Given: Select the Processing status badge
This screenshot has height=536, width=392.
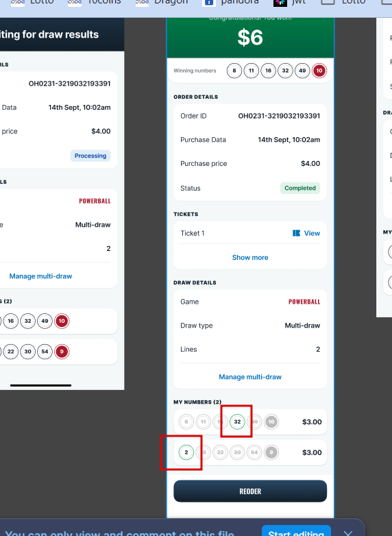Looking at the screenshot, I should coord(90,156).
